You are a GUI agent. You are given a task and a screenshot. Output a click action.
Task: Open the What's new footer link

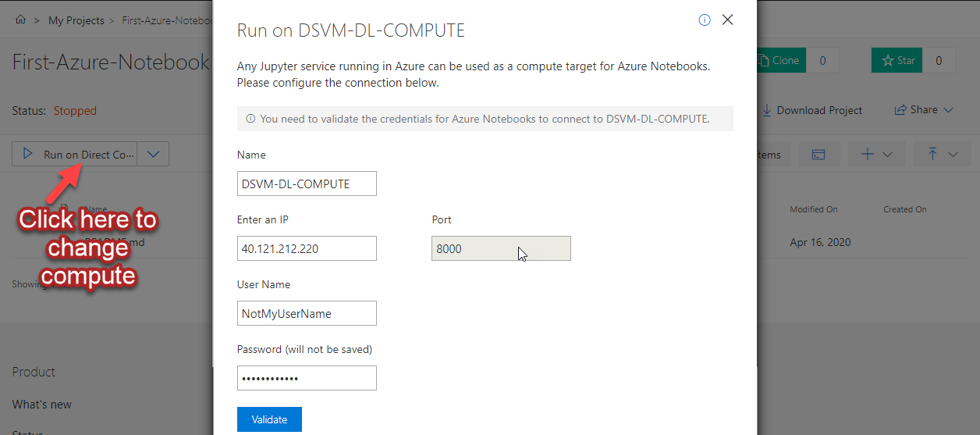[x=41, y=405]
